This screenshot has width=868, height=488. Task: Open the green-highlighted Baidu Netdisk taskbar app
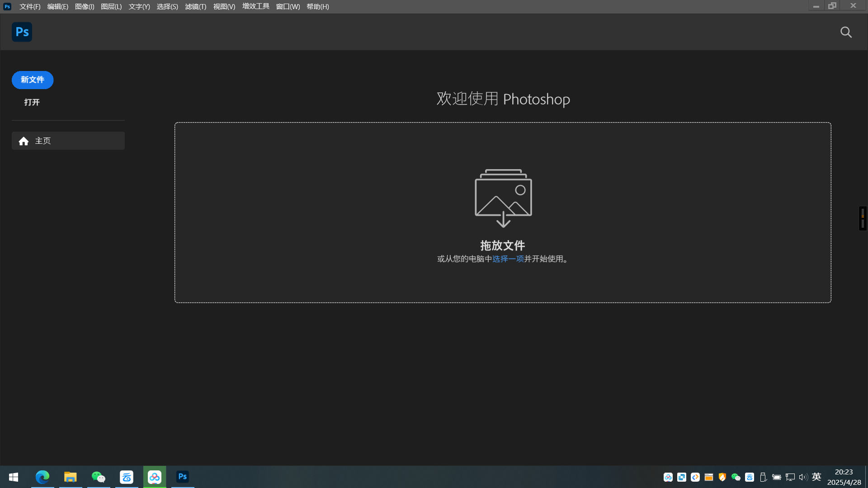tap(155, 477)
